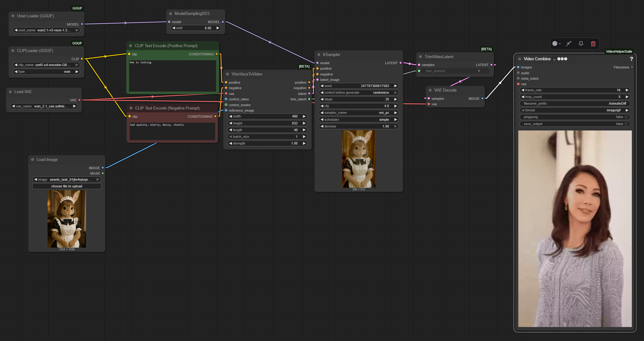Delete the selected node with trash icon
This screenshot has height=341, width=644.
tap(593, 44)
